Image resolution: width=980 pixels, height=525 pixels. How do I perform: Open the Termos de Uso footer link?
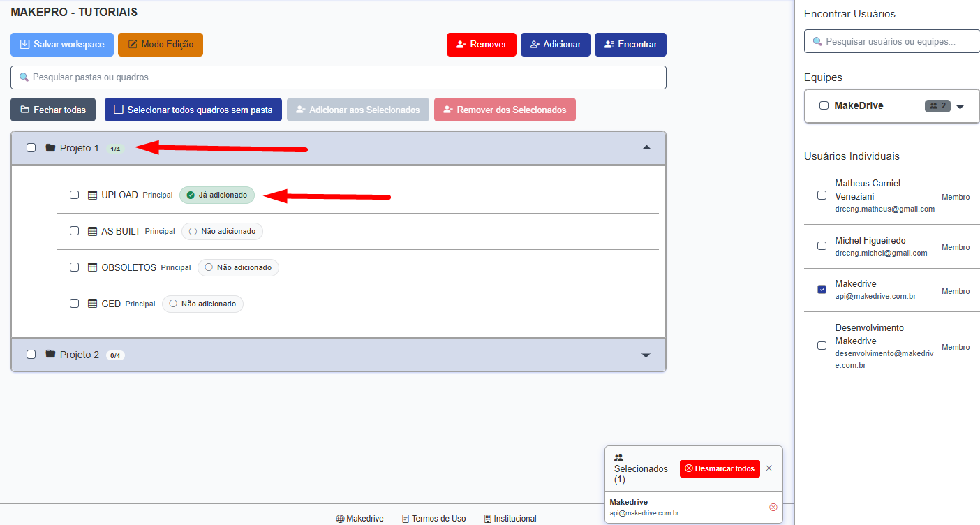coord(433,519)
